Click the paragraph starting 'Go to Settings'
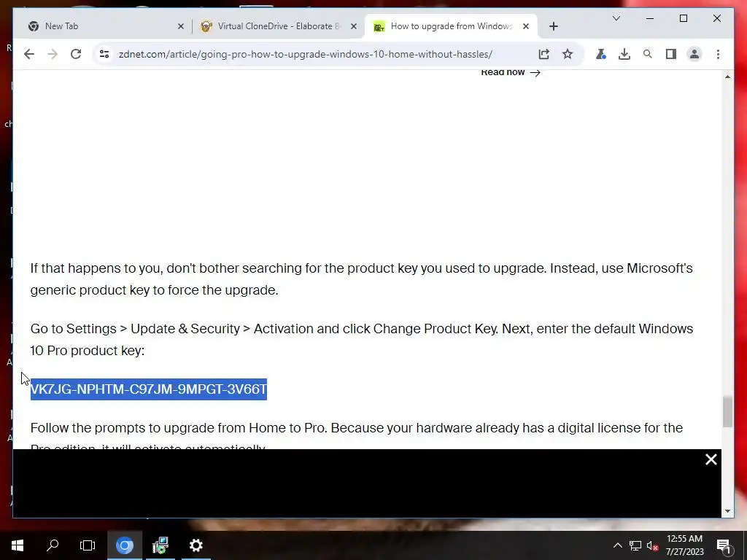This screenshot has width=747, height=560. [x=362, y=340]
